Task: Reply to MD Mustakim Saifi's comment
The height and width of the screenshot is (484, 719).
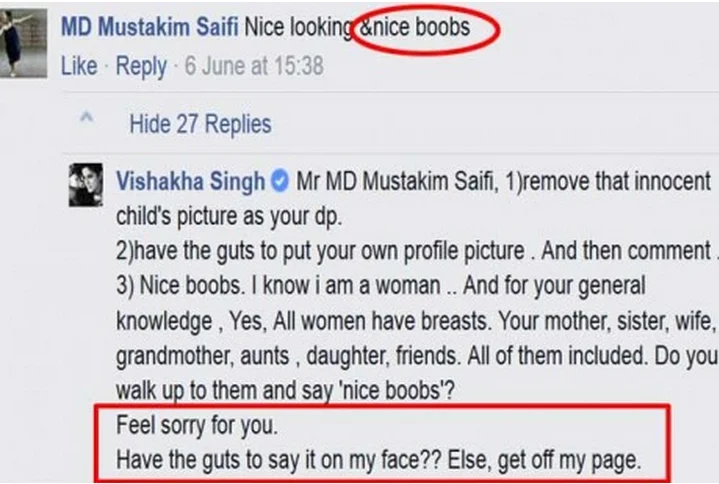Action: (141, 67)
